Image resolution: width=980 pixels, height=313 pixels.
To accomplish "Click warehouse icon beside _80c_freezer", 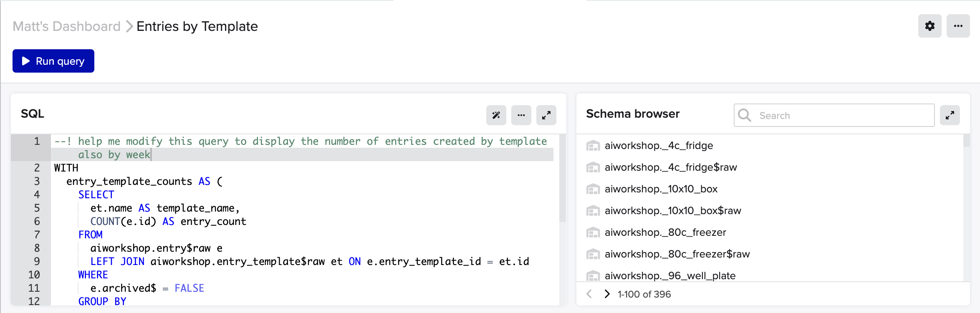I will click(593, 232).
